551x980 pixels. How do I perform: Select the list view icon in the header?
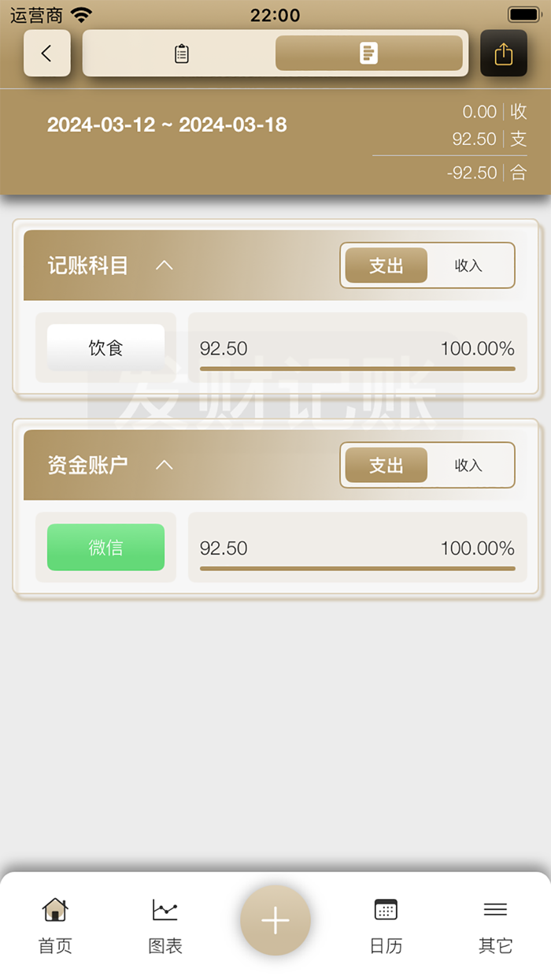[180, 53]
